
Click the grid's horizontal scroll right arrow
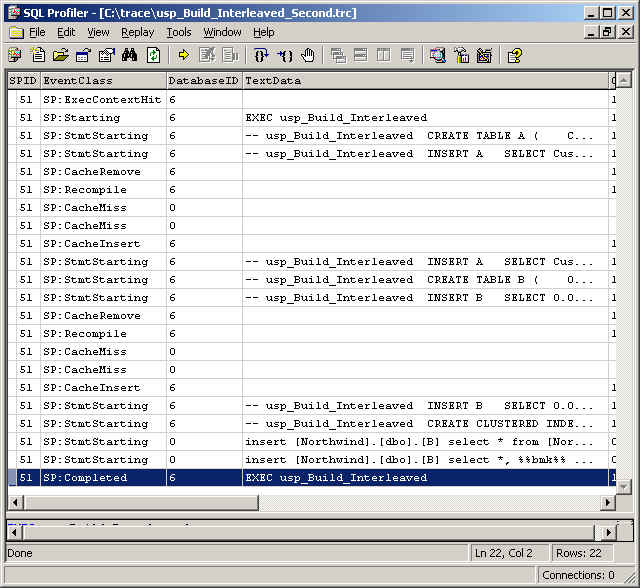[608, 502]
